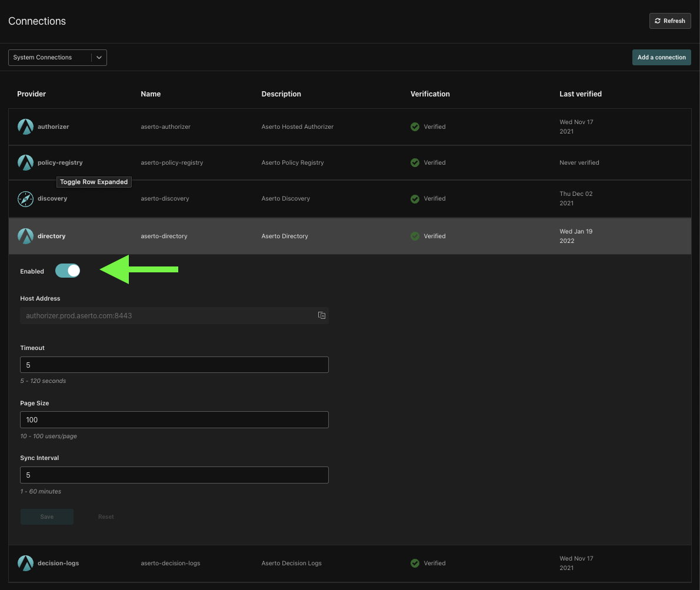Image resolution: width=700 pixels, height=590 pixels.
Task: Click the verified checkmark for aserto-policy-registry
Action: coord(415,162)
